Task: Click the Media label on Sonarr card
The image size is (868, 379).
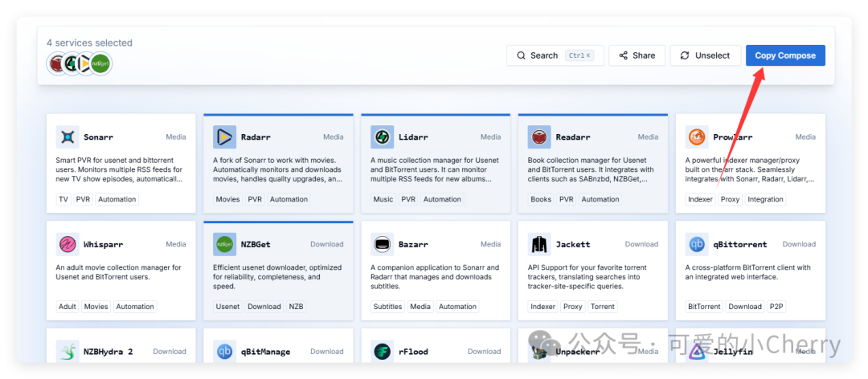Action: click(176, 137)
